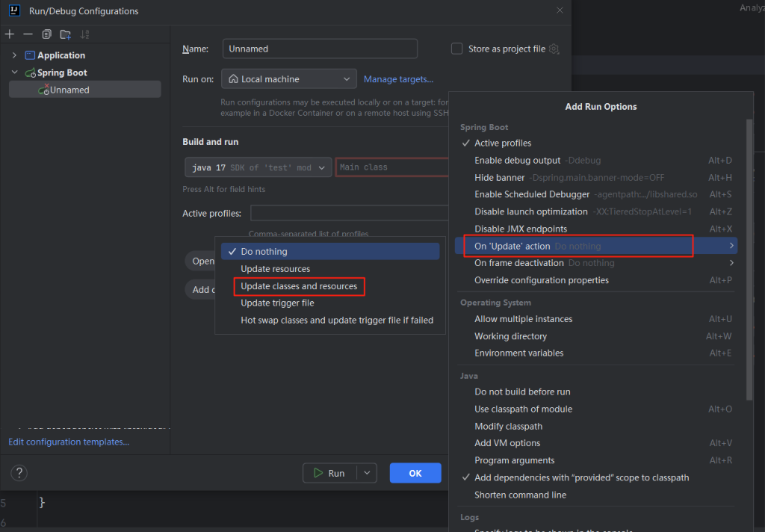The width and height of the screenshot is (765, 532).
Task: Open the Run button dropdown arrow
Action: point(367,472)
